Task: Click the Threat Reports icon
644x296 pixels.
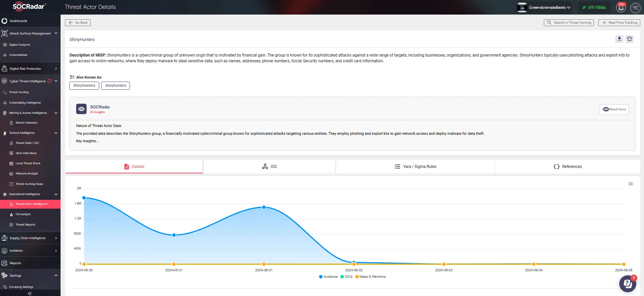Action: (11, 225)
